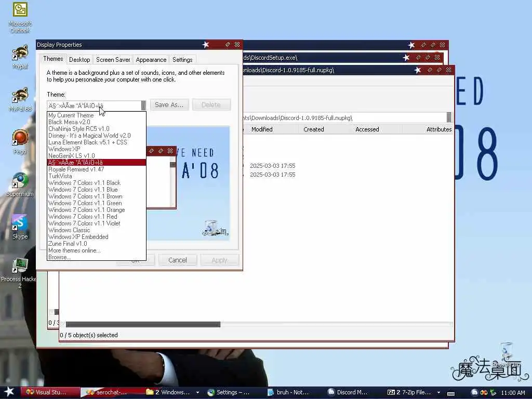Pick Windows 7 Colors v1.1 Brown

96,196
